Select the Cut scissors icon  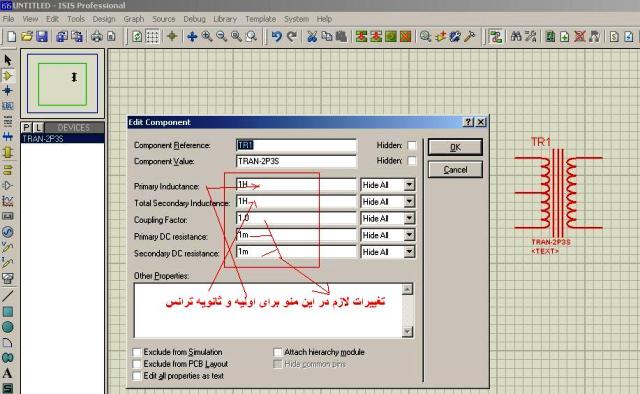[x=312, y=37]
